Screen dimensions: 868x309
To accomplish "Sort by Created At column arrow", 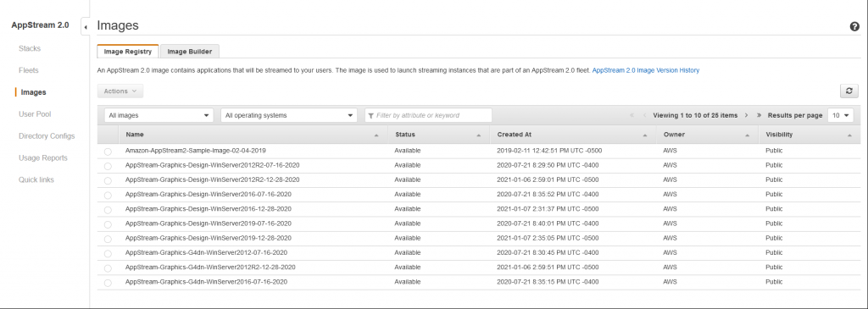I will 645,135.
